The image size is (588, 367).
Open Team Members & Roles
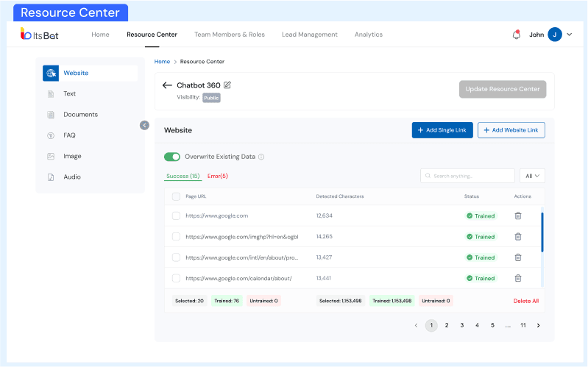click(x=230, y=35)
